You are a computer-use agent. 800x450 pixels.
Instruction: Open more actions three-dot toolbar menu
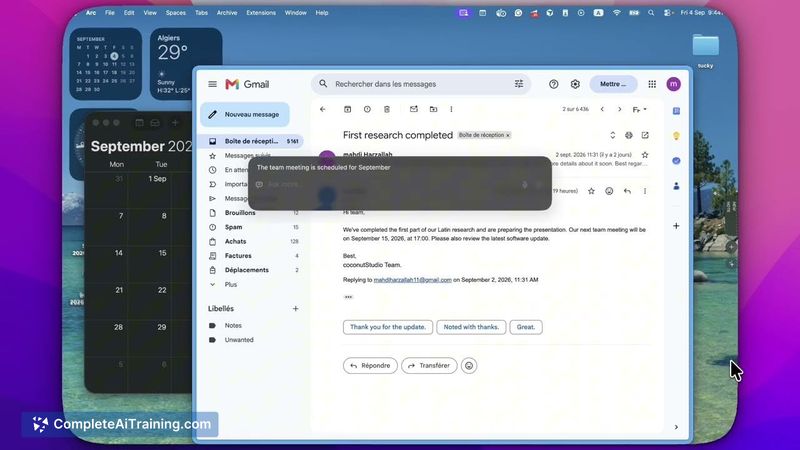(451, 109)
